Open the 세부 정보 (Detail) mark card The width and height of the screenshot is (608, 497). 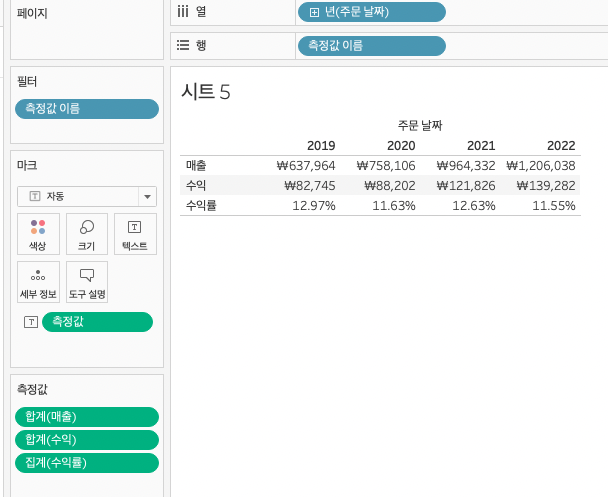[x=38, y=282]
